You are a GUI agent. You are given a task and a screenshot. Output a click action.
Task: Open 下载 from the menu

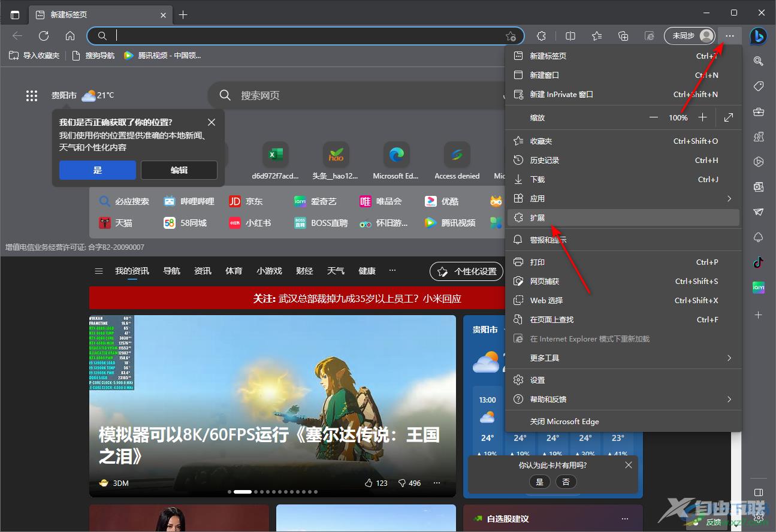click(x=624, y=179)
